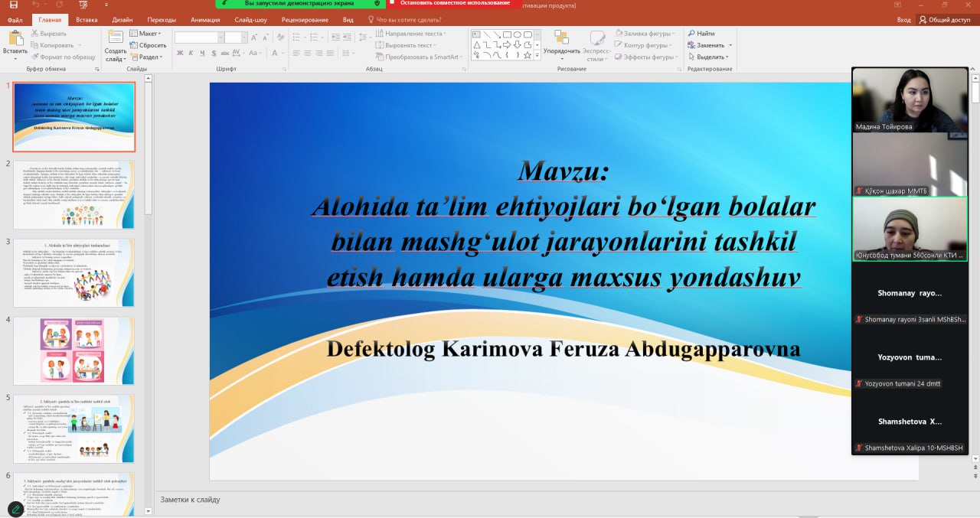Click the Paste (Вставить) clipboard icon
The height and width of the screenshot is (518, 980).
[15, 38]
